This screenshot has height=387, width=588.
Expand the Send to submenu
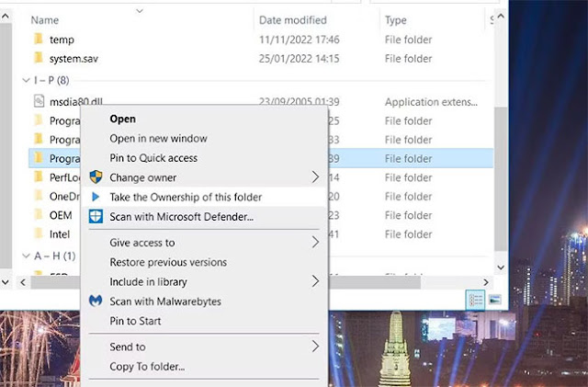[x=316, y=347]
